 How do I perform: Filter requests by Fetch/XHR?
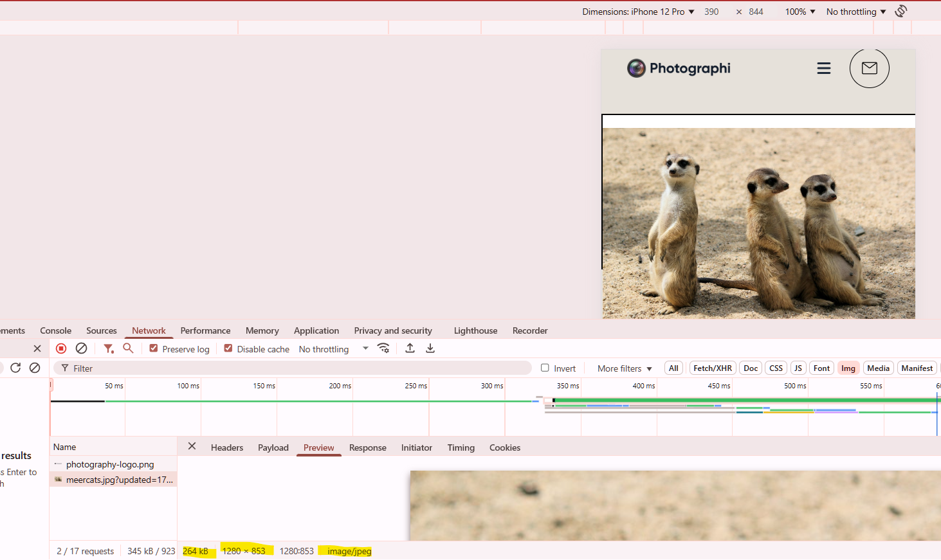(712, 368)
